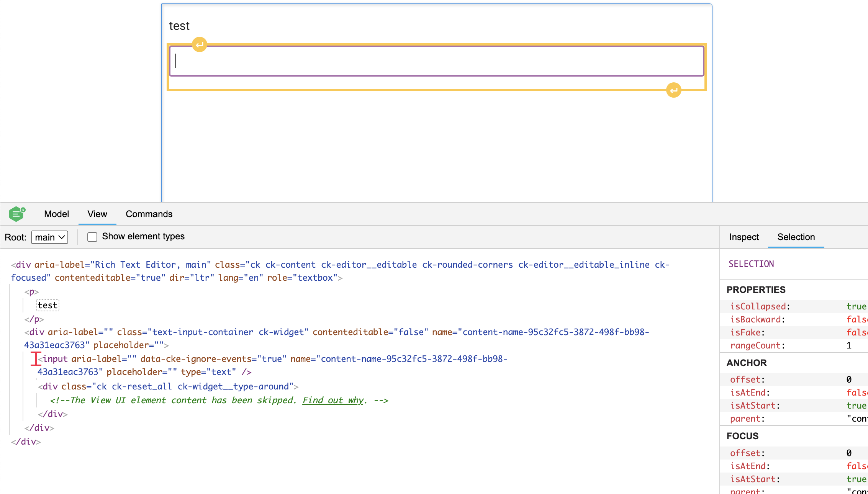Click the 'test' paragraph in the editor
This screenshot has width=868, height=494.
point(179,26)
